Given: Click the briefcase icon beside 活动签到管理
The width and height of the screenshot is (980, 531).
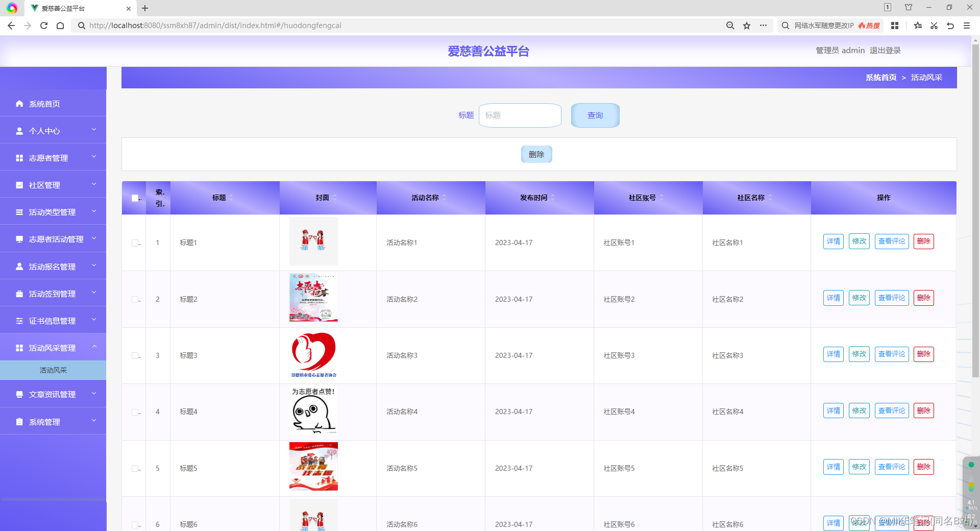Looking at the screenshot, I should [x=19, y=294].
